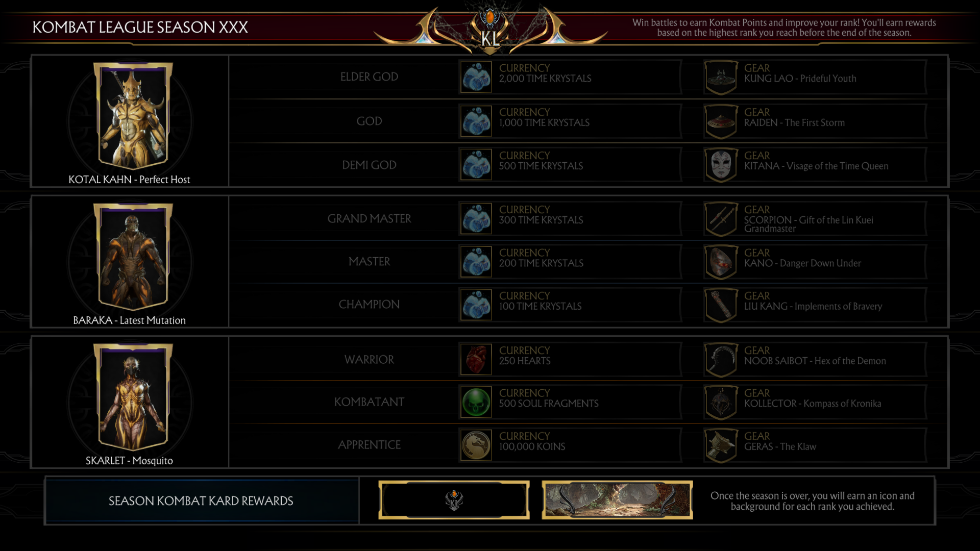Select the Grand Master rank row
The image size is (980, 551).
(588, 219)
